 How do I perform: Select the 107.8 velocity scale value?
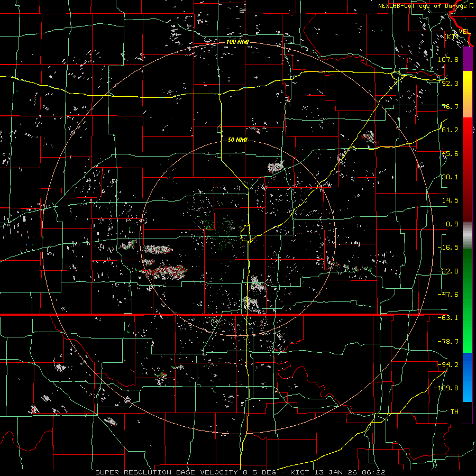[448, 59]
